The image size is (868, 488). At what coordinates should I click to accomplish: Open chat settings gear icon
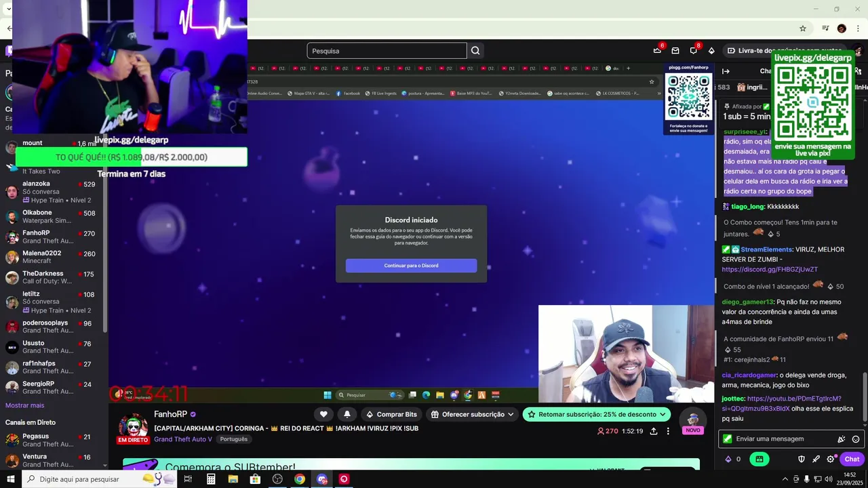831,459
